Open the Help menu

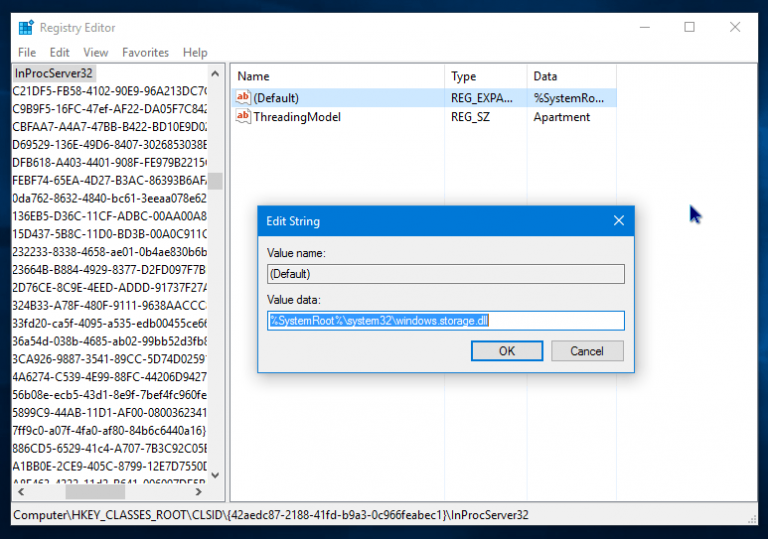(195, 52)
